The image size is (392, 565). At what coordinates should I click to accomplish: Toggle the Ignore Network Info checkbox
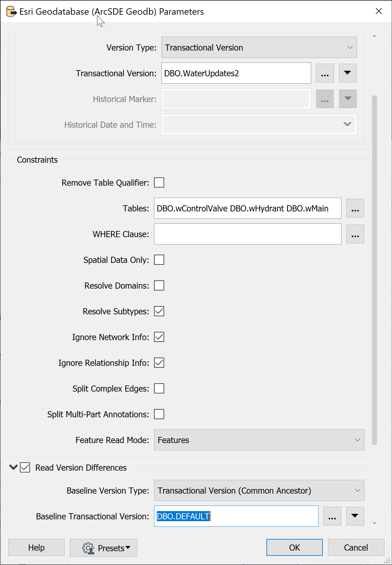click(x=159, y=337)
